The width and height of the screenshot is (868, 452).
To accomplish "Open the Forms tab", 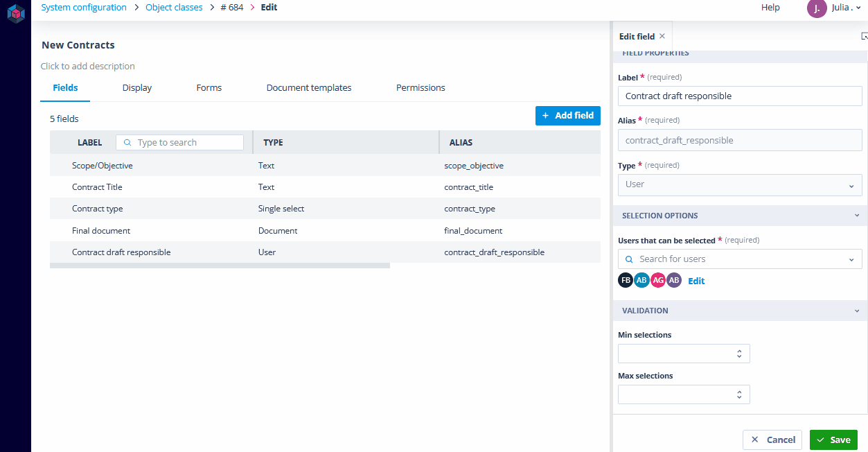I will tap(209, 88).
